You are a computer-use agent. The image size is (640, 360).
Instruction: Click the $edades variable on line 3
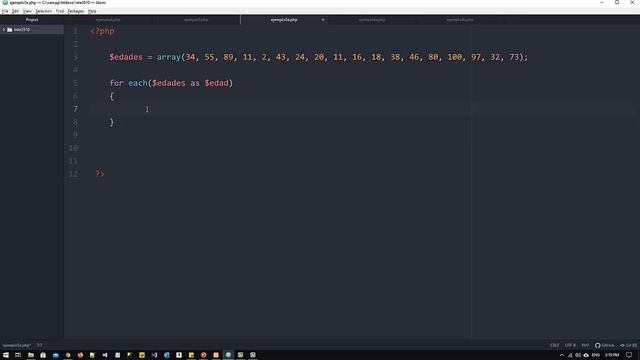coord(126,57)
